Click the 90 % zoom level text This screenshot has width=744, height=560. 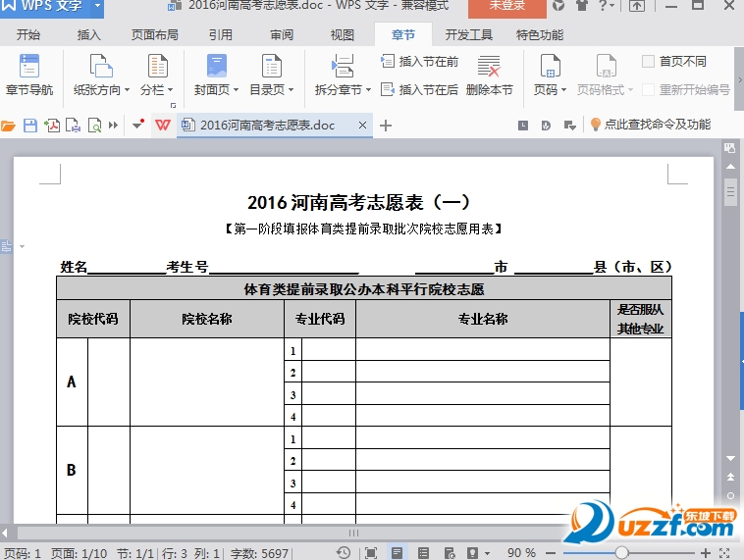point(521,553)
